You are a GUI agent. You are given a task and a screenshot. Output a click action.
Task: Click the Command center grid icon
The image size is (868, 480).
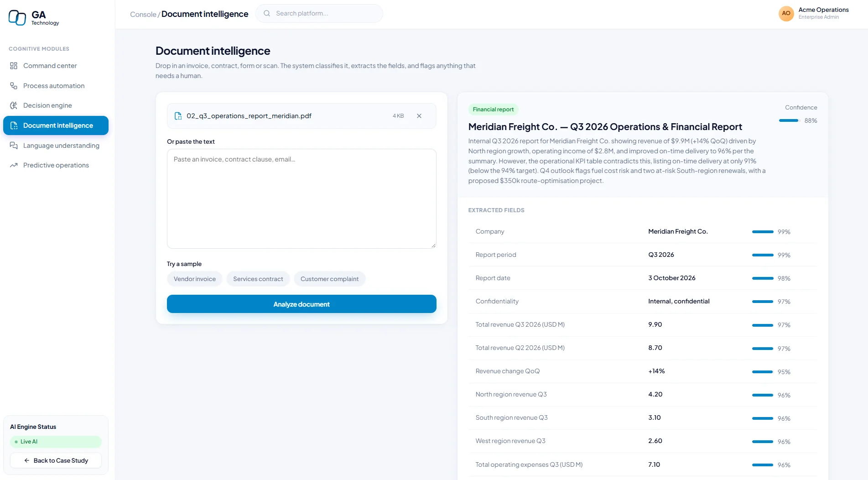tap(14, 66)
